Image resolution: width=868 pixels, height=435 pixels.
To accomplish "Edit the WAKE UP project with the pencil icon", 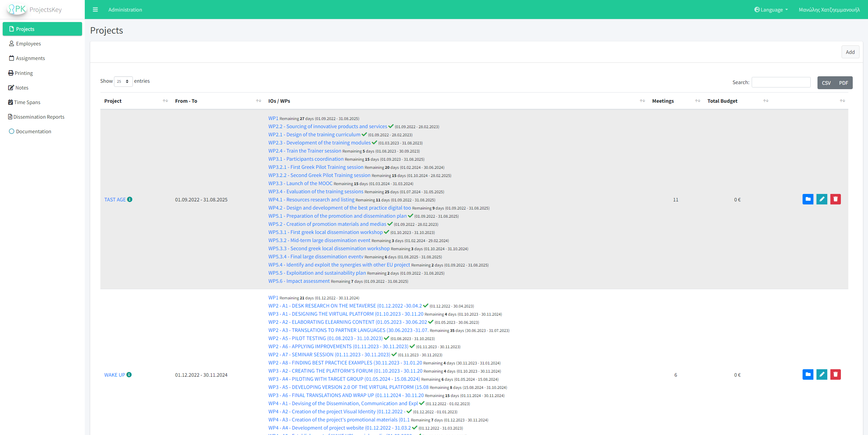I will tap(822, 375).
